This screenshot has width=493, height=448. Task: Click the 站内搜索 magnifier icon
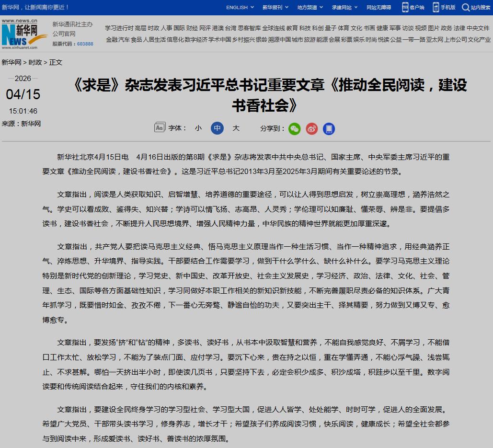[465, 7]
